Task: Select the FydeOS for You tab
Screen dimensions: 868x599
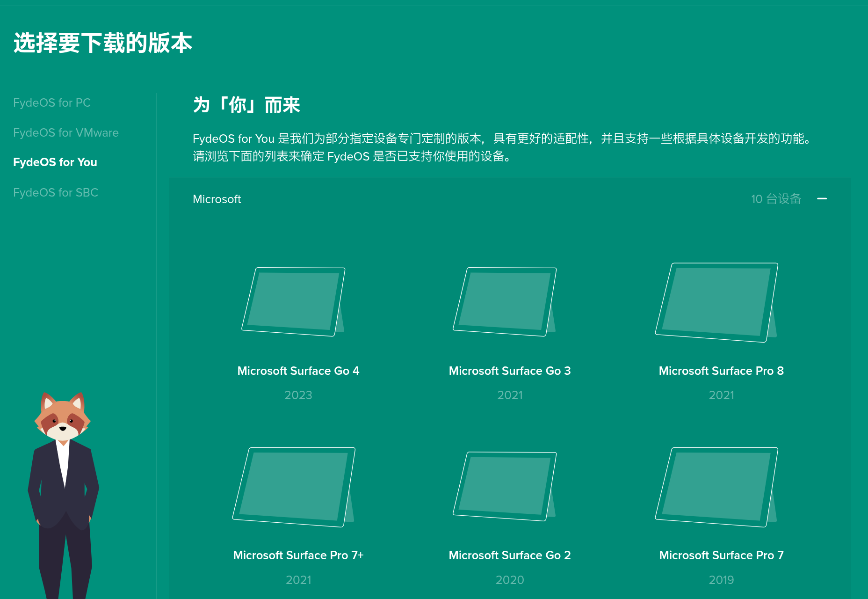Action: pos(55,162)
